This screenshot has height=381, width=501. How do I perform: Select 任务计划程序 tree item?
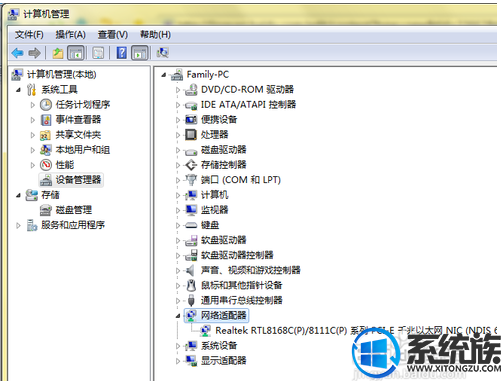click(83, 104)
